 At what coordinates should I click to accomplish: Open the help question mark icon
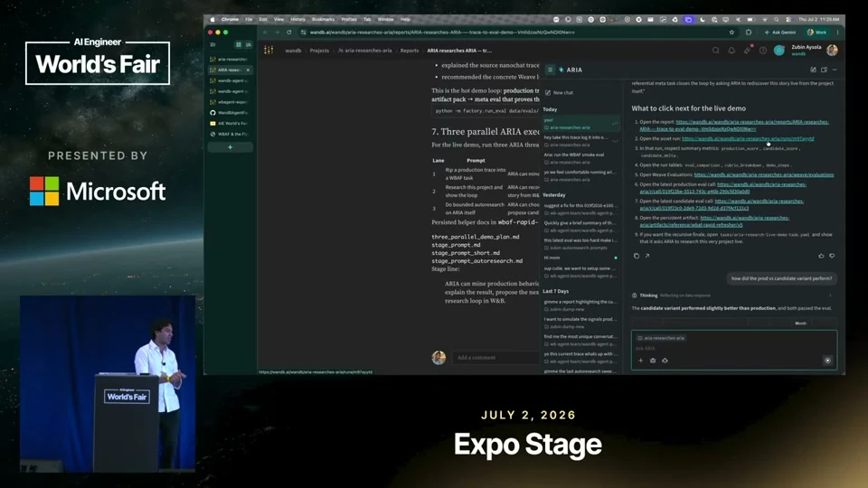(x=763, y=51)
